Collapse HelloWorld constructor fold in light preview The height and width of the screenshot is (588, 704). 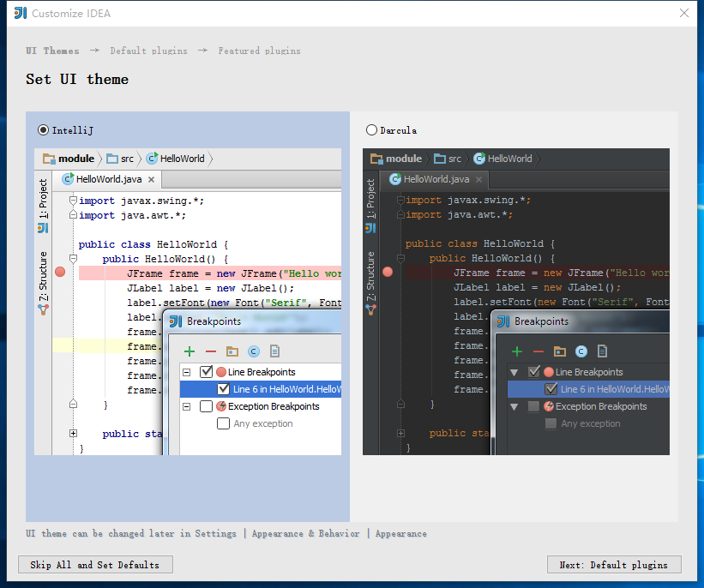73,259
